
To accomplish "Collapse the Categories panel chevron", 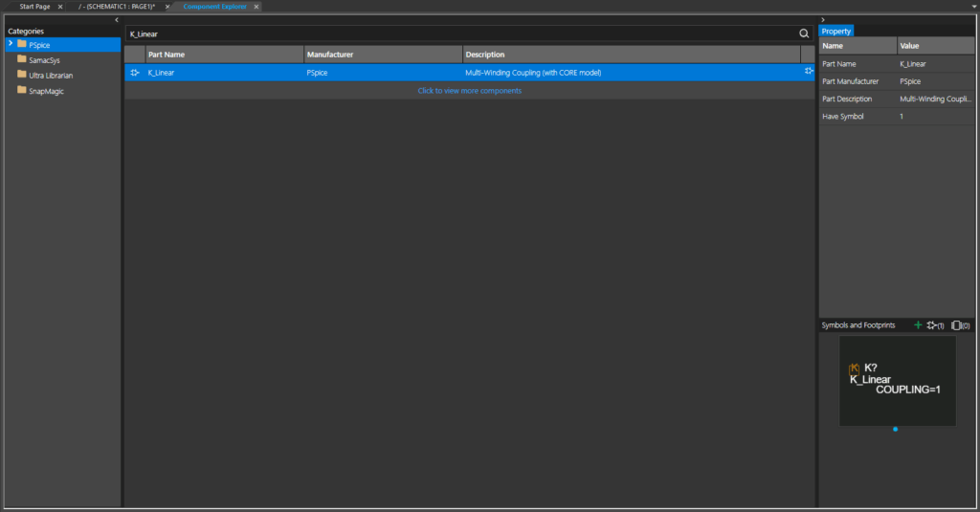I will 116,20.
